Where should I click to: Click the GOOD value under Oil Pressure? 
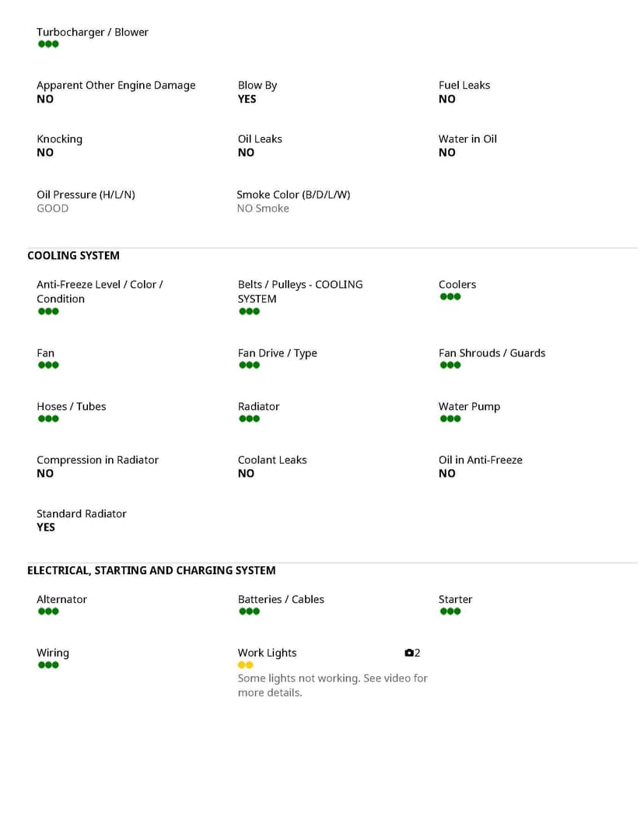52,208
